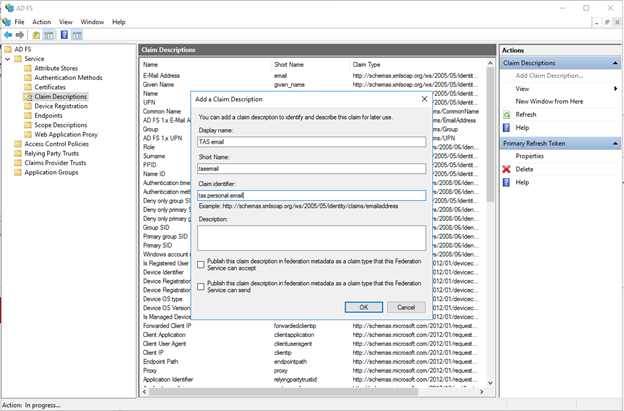Open the View menu
Screen dimensions: 624x411
pos(66,22)
